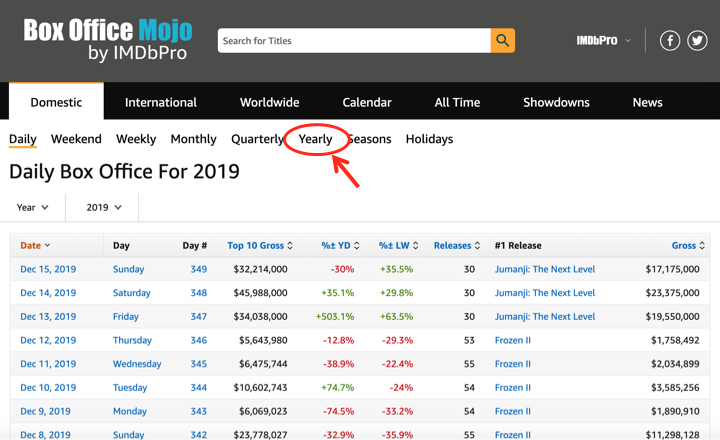Viewport: 720px width, 440px height.
Task: Select the Domestic tab
Action: coord(56,102)
